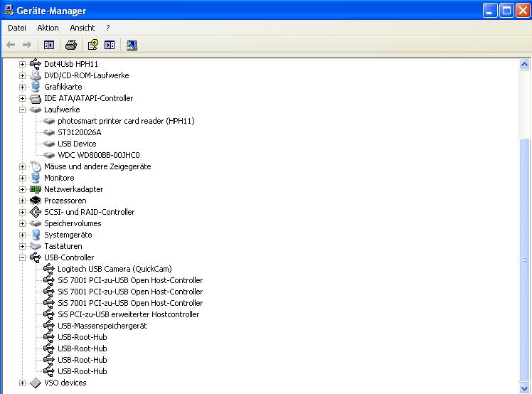The height and width of the screenshot is (394, 532).
Task: Click the Forward arrow toolbar icon
Action: [27, 45]
